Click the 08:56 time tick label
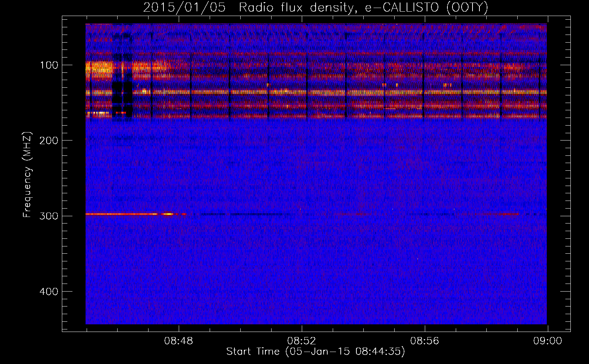Image resolution: width=589 pixels, height=364 pixels. [425, 341]
